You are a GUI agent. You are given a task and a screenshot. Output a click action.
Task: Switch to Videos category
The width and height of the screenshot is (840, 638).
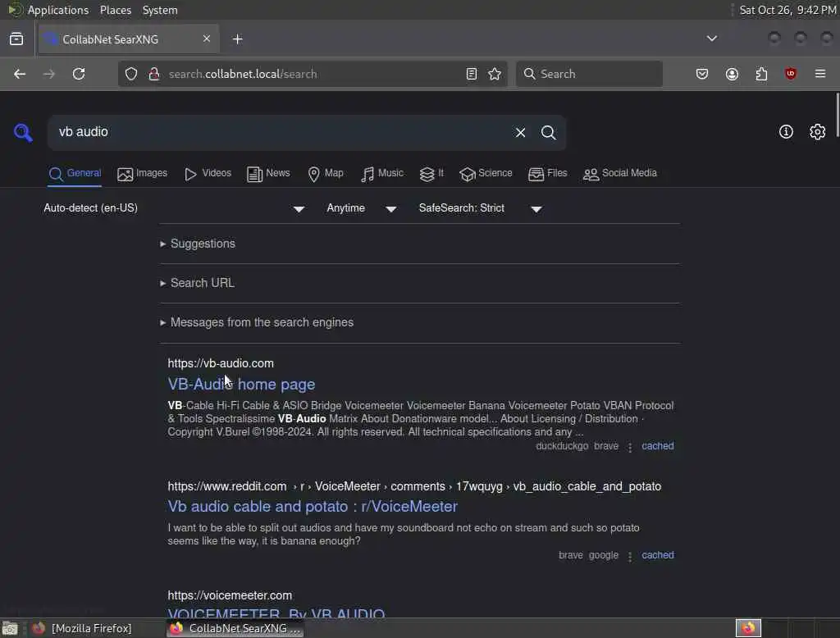tap(208, 174)
